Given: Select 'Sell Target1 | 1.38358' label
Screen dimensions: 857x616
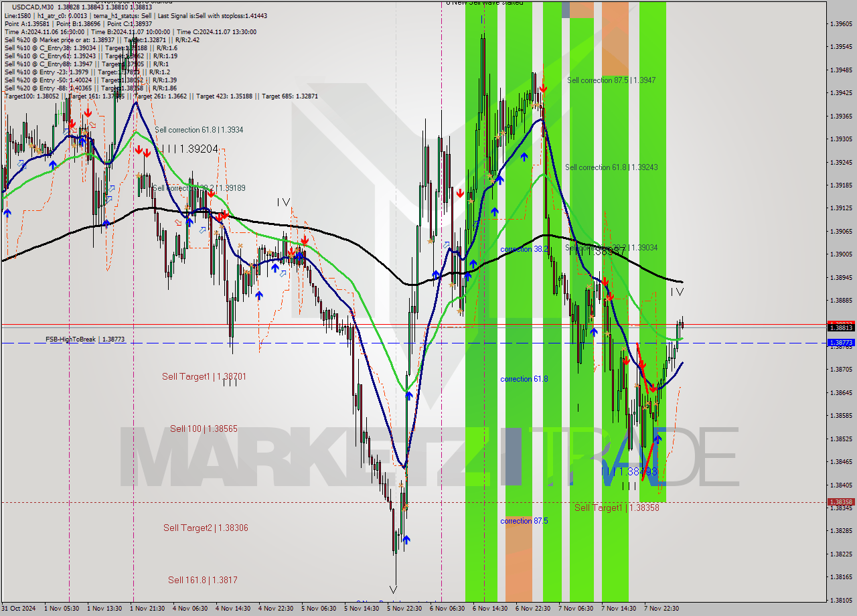Looking at the screenshot, I should [617, 508].
